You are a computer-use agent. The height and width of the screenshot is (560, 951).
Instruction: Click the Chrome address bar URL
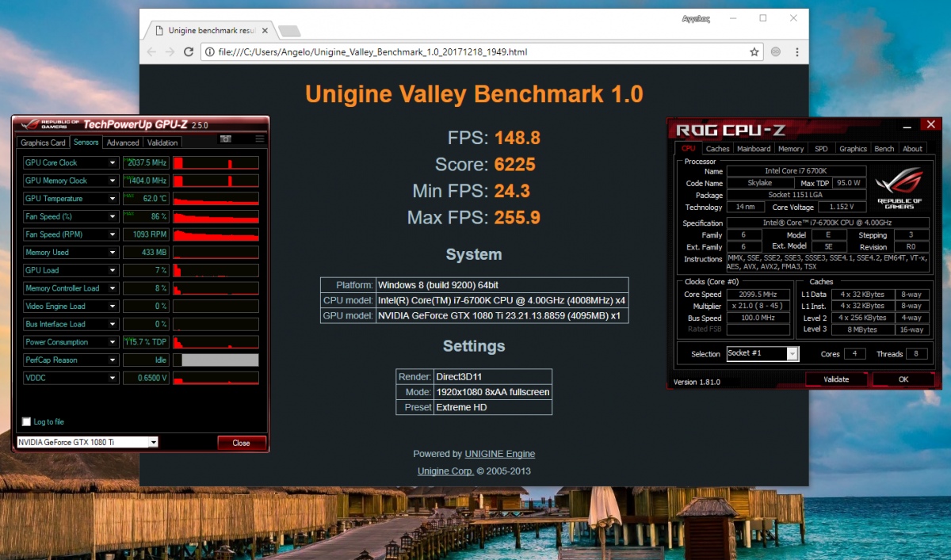[372, 52]
